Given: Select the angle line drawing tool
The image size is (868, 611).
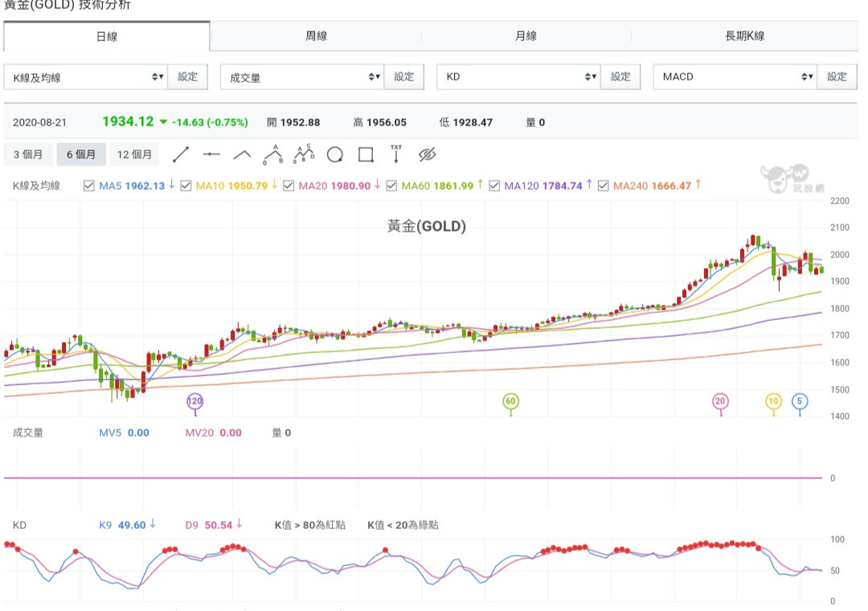Looking at the screenshot, I should click(242, 154).
